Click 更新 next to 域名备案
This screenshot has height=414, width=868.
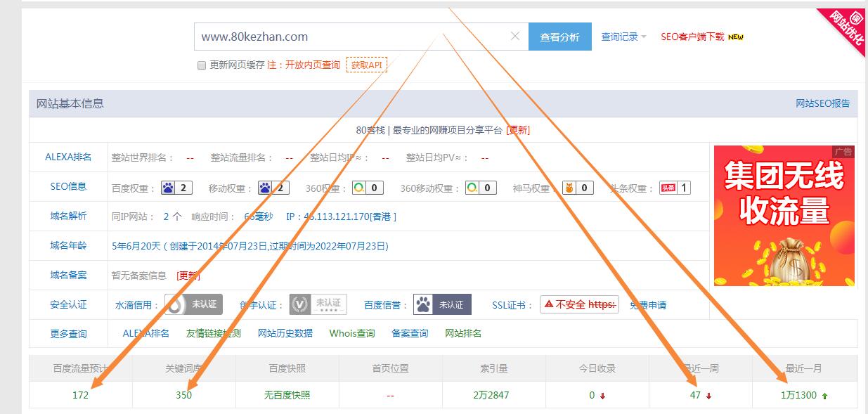[187, 275]
